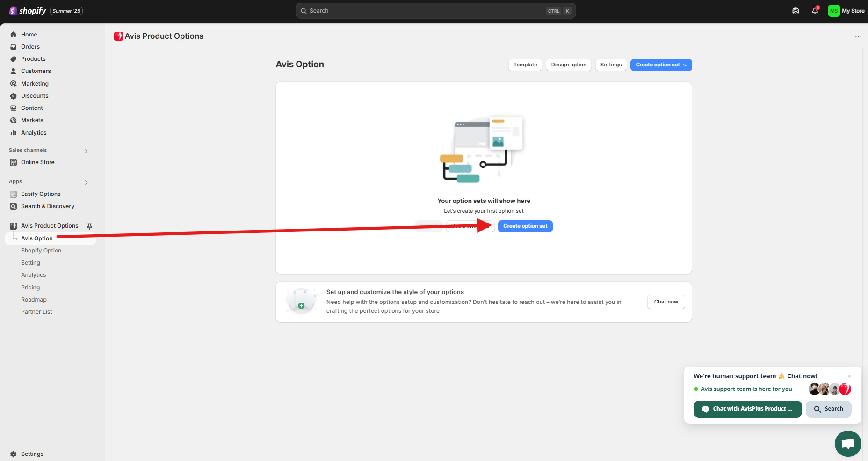The width and height of the screenshot is (868, 461).
Task: Click the Design option button
Action: pos(568,65)
